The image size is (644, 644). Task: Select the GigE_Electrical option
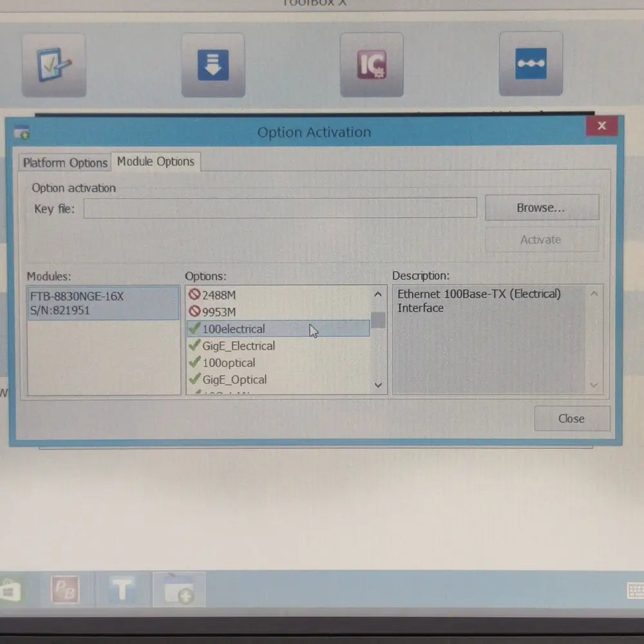(238, 346)
